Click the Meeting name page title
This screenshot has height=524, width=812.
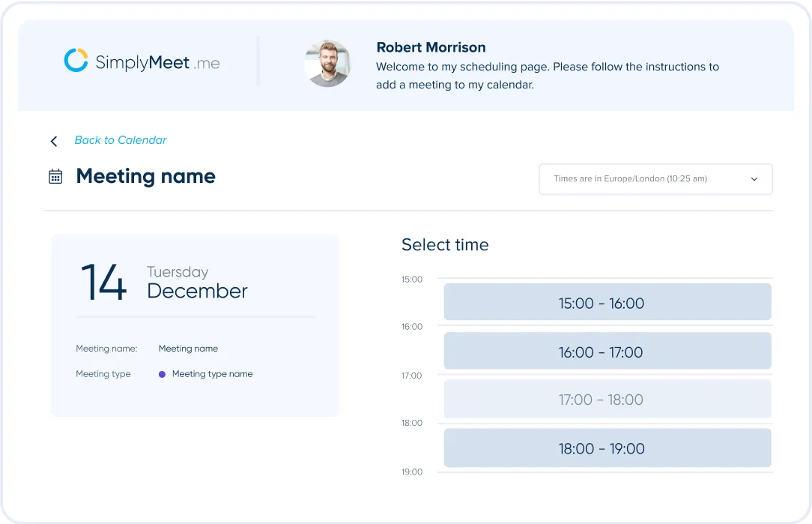[x=145, y=176]
